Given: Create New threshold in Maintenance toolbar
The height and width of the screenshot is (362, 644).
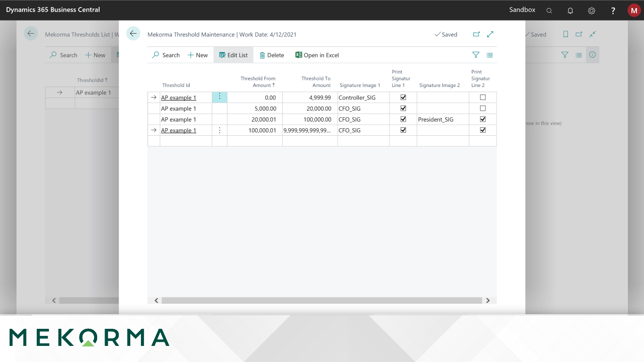Looking at the screenshot, I should 198,55.
